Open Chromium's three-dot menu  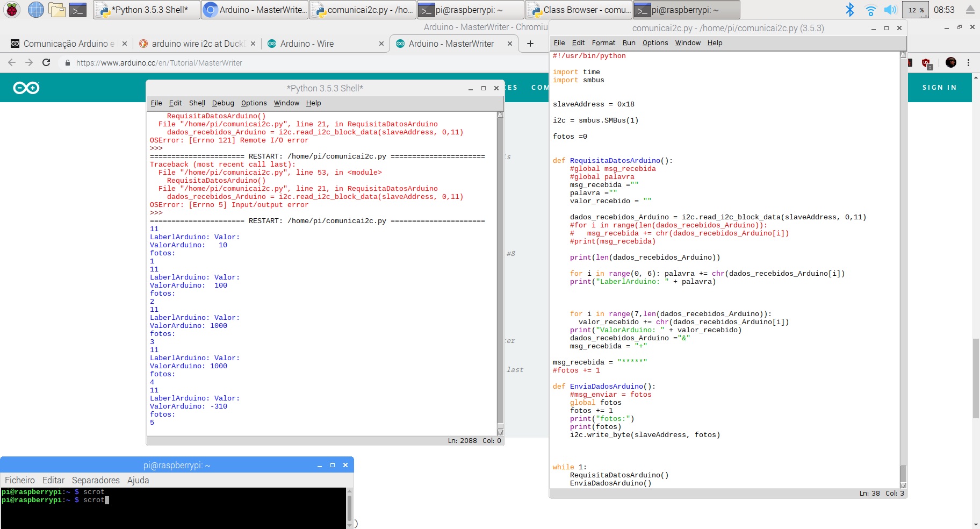click(x=968, y=62)
